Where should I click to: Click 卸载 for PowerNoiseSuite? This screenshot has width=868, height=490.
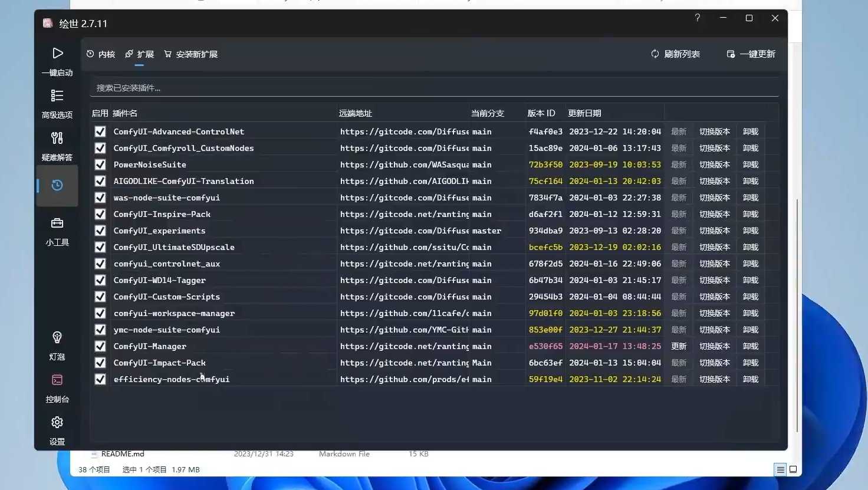click(x=751, y=165)
